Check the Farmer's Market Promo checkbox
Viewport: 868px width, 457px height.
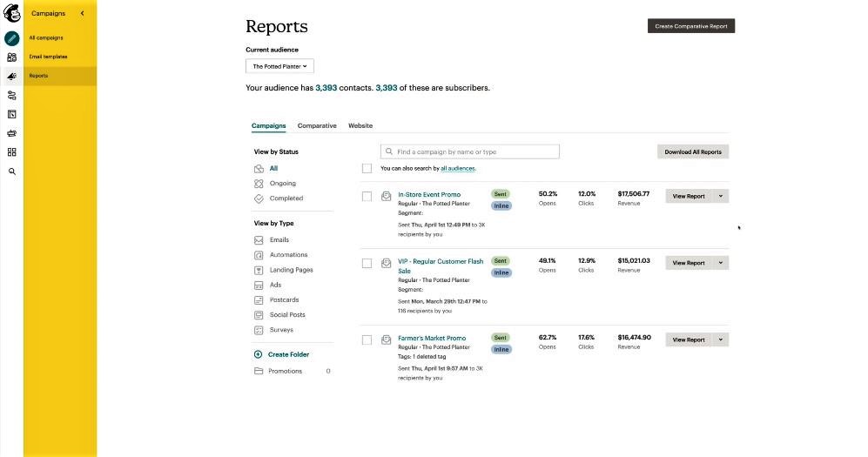tap(367, 340)
